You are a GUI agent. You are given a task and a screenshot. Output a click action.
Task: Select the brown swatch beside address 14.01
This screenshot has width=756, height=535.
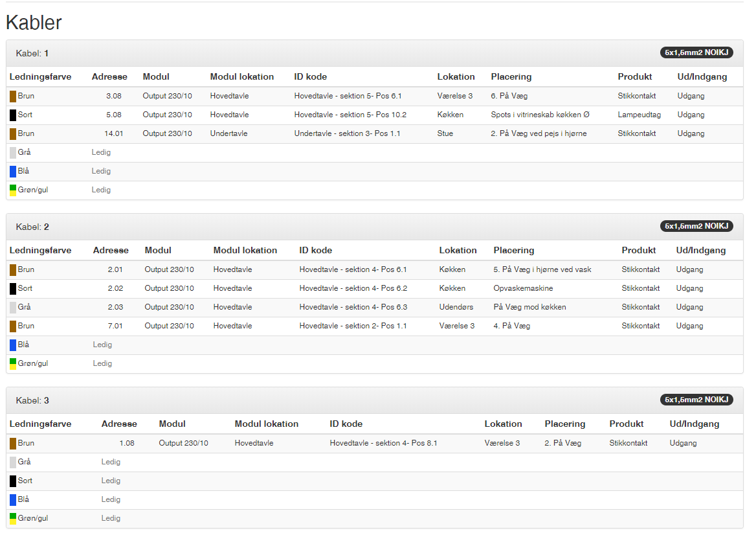(x=13, y=134)
